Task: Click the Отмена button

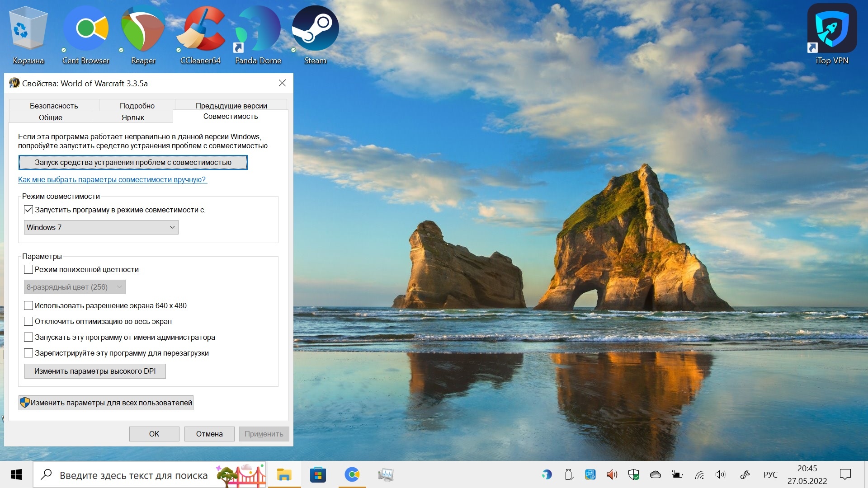Action: pos(209,434)
